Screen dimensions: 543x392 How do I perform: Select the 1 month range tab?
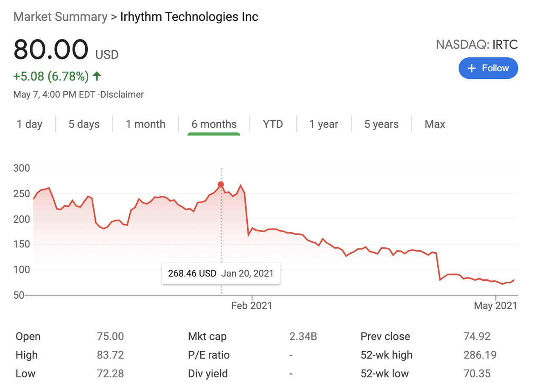point(146,124)
